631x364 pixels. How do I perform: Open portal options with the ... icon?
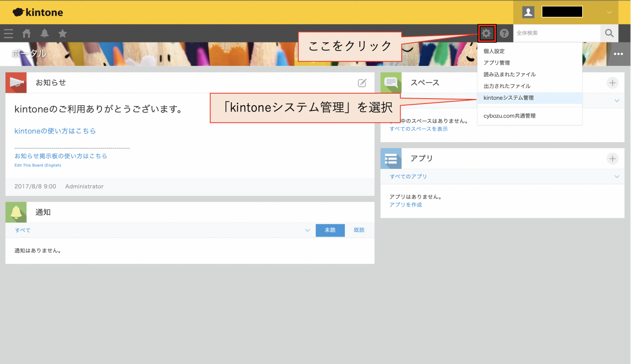(619, 54)
